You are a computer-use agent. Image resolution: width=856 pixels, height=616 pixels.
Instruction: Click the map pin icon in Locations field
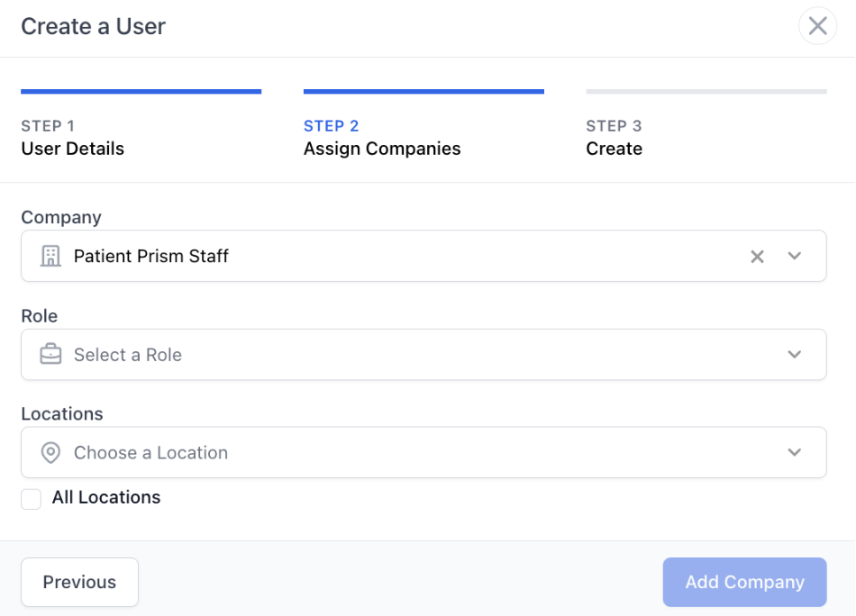(50, 452)
